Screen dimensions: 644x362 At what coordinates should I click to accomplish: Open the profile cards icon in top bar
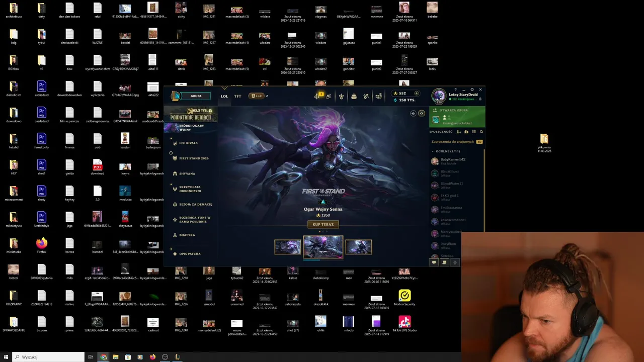[x=329, y=96]
